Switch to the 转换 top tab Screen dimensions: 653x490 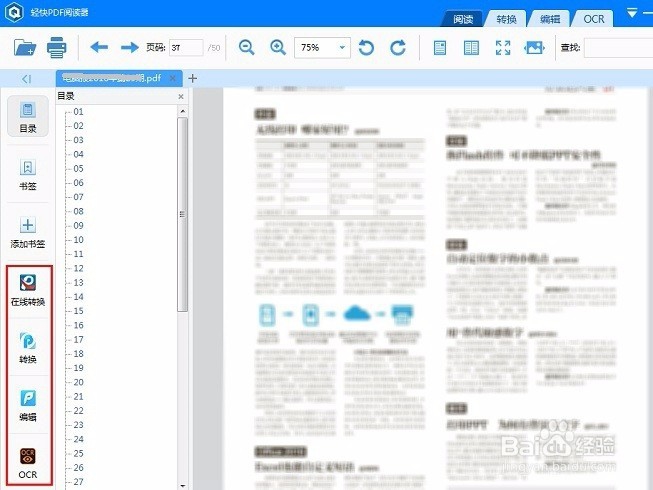(x=506, y=19)
